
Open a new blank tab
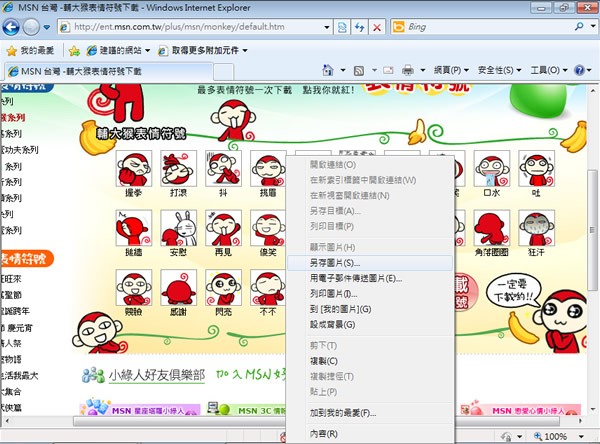(x=223, y=72)
